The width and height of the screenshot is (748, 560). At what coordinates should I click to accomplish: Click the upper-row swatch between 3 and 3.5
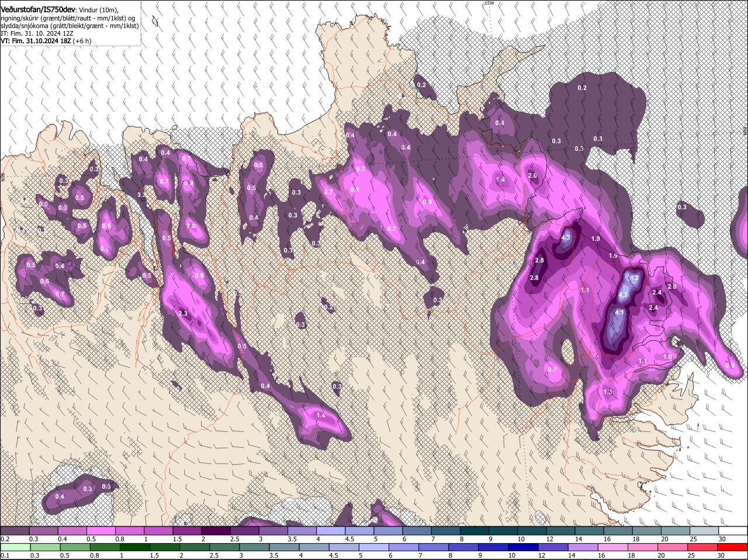pos(273,531)
